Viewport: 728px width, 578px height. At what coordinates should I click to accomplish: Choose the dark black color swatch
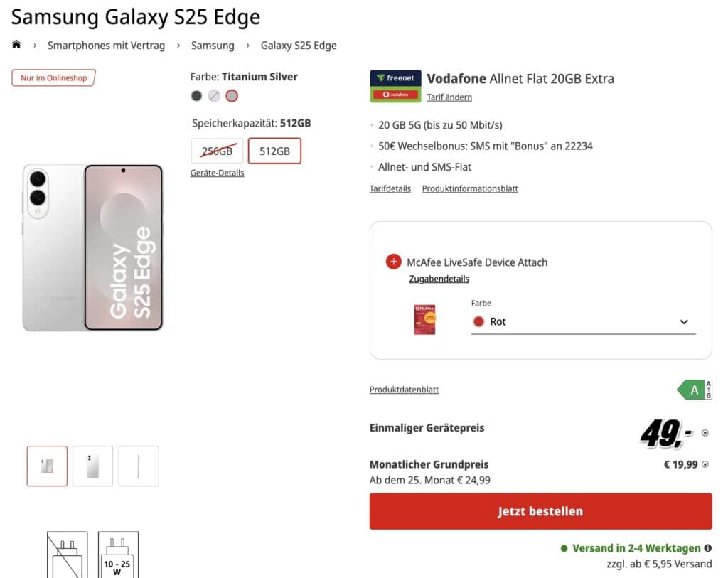(x=196, y=96)
